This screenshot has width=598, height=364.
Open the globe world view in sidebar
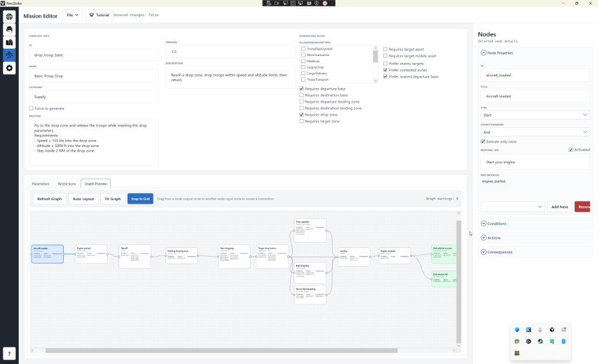[x=9, y=16]
